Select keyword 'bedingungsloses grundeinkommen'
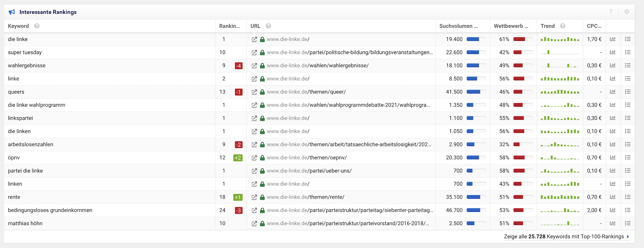The image size is (644, 248). click(x=50, y=210)
